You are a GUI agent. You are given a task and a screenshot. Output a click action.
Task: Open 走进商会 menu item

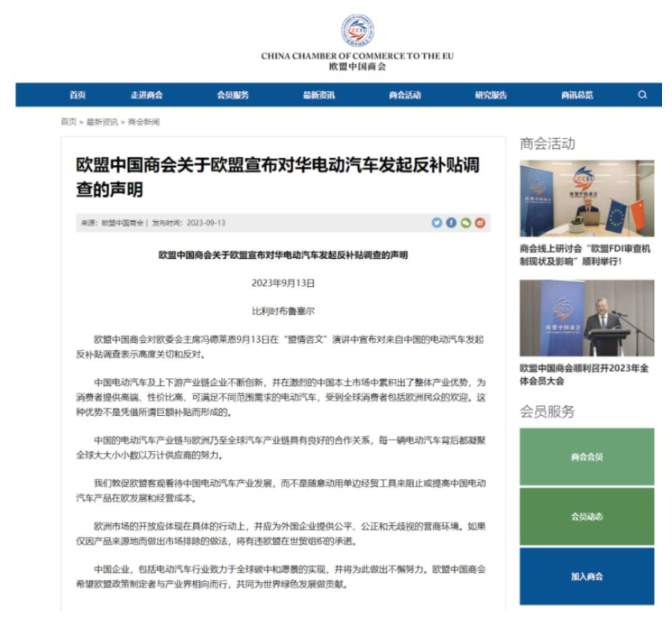[x=146, y=95]
